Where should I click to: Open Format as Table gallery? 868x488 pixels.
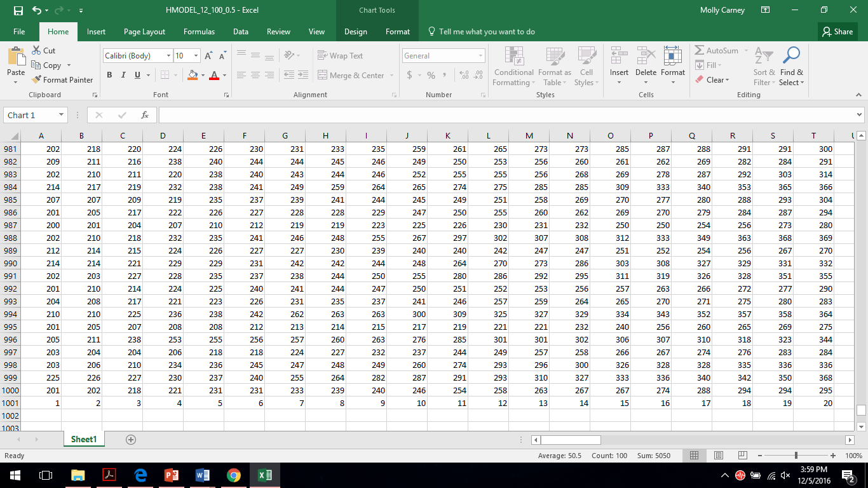coord(555,66)
